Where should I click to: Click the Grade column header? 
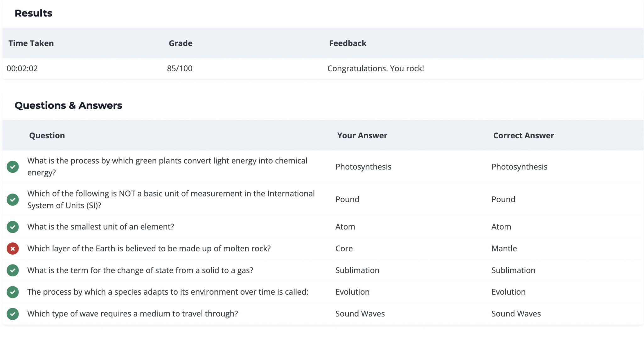180,43
